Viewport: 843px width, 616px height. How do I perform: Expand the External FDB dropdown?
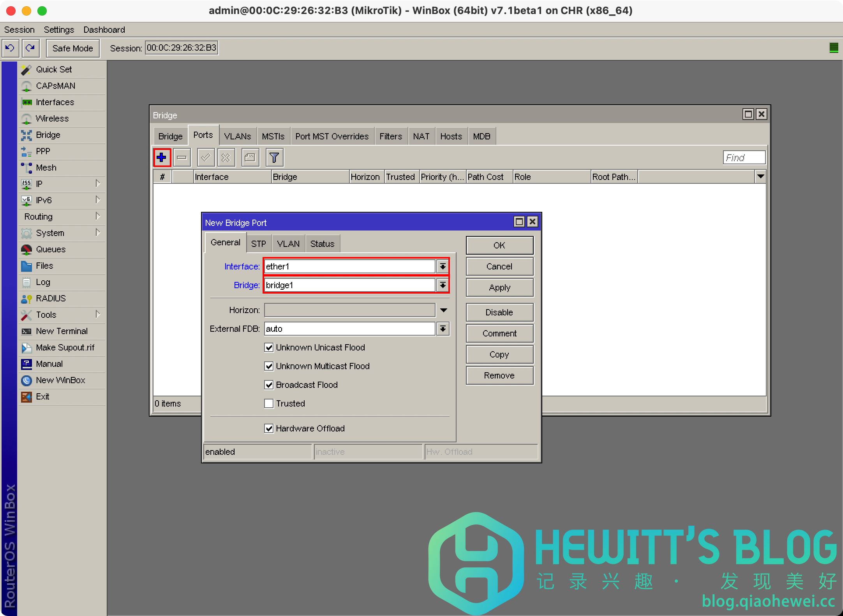point(443,329)
